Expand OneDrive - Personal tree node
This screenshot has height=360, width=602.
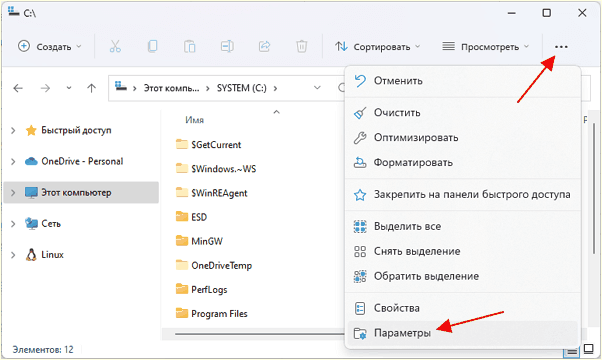tap(13, 162)
